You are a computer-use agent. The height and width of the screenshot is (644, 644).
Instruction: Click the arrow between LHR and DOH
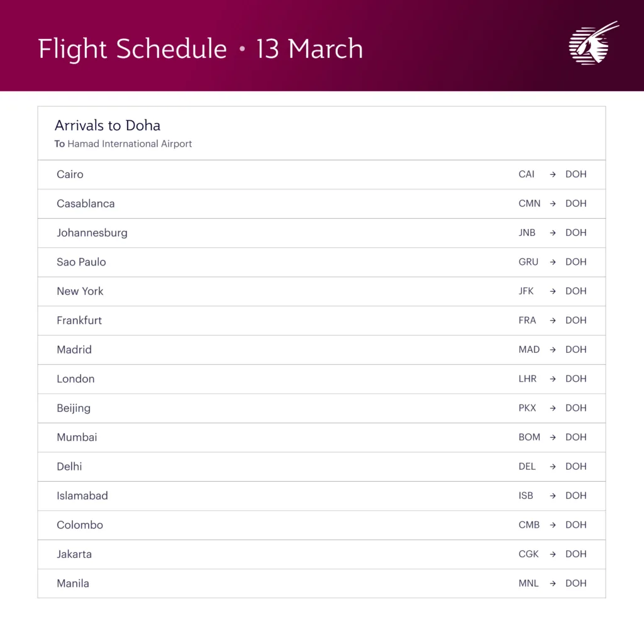point(553,379)
